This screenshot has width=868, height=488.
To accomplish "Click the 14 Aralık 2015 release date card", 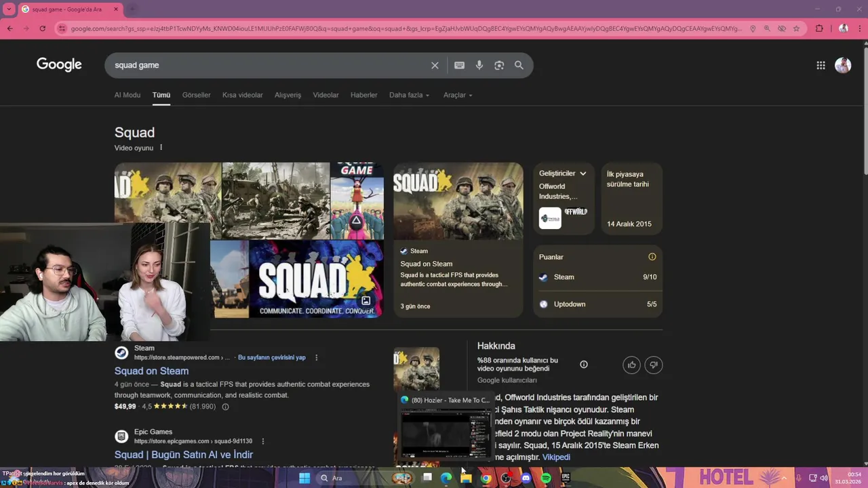I will pyautogui.click(x=631, y=197).
